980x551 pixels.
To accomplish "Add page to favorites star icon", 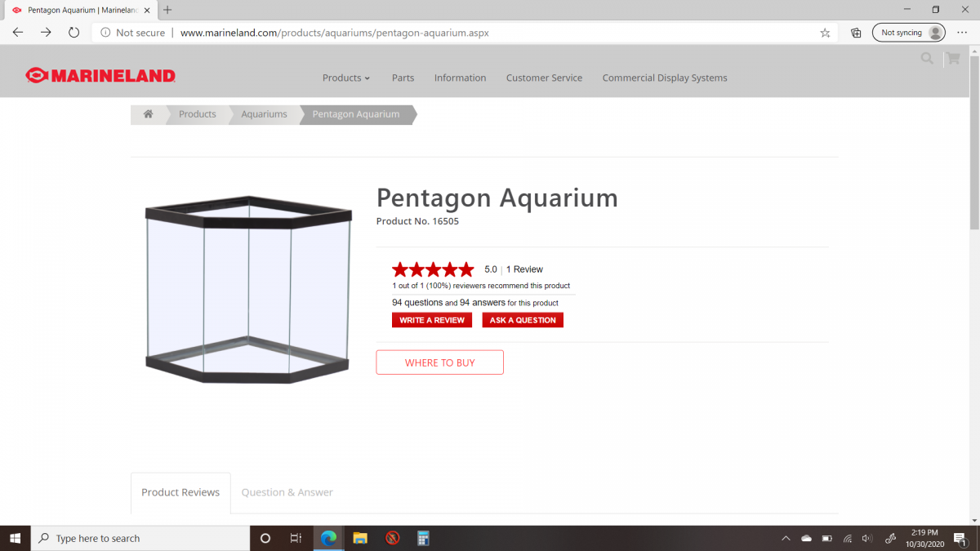I will pos(825,33).
